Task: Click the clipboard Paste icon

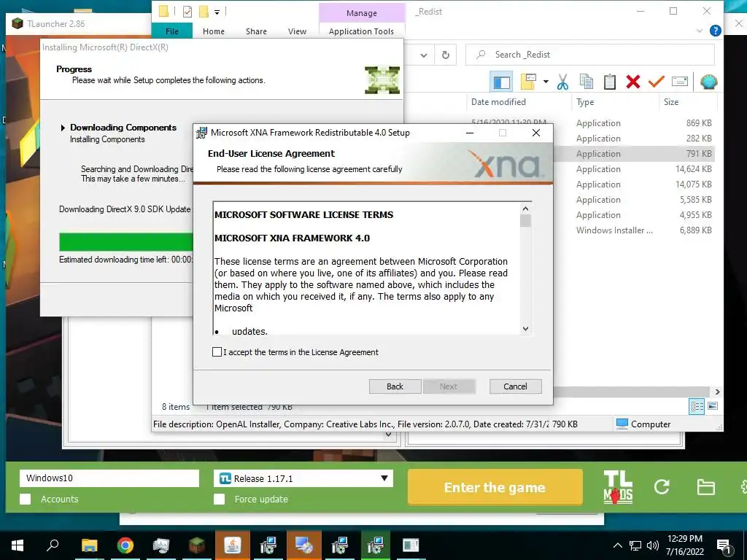Action: 609,82
